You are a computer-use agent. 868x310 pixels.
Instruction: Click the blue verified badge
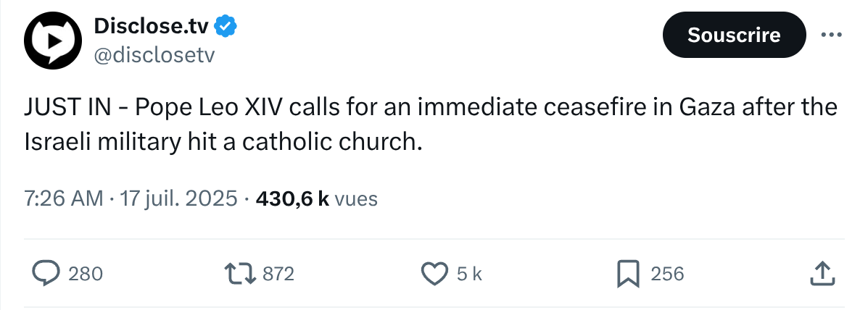pos(226,25)
